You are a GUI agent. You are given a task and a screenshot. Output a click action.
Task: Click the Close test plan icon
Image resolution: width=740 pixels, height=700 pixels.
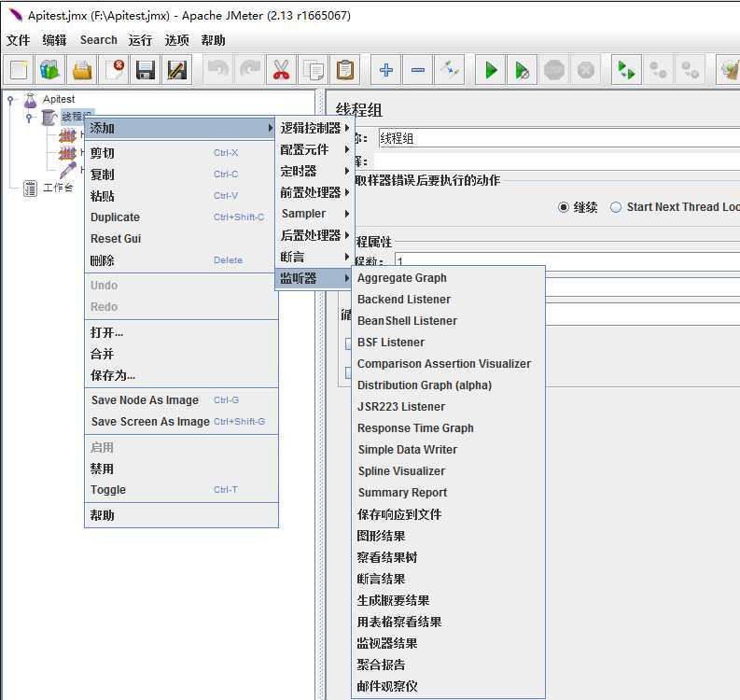point(114,70)
